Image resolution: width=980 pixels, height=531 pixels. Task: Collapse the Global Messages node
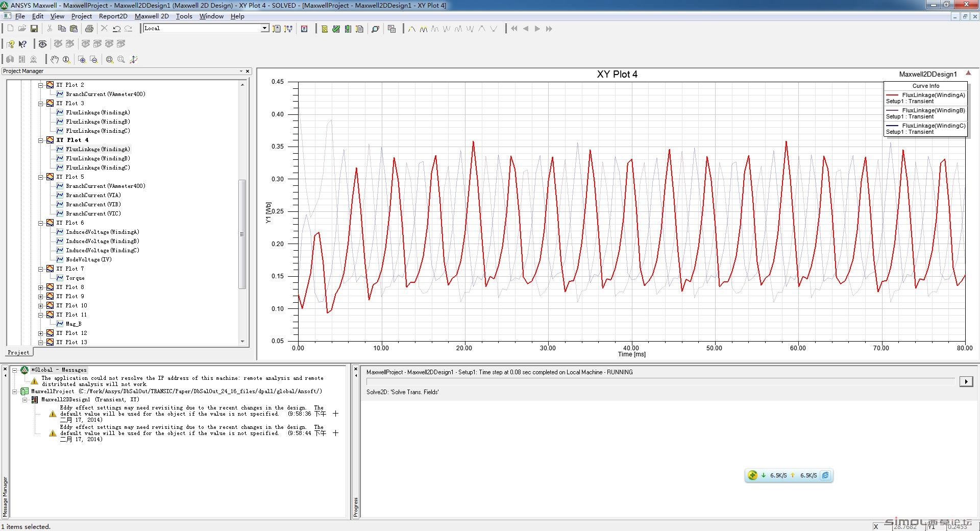pyautogui.click(x=15, y=370)
